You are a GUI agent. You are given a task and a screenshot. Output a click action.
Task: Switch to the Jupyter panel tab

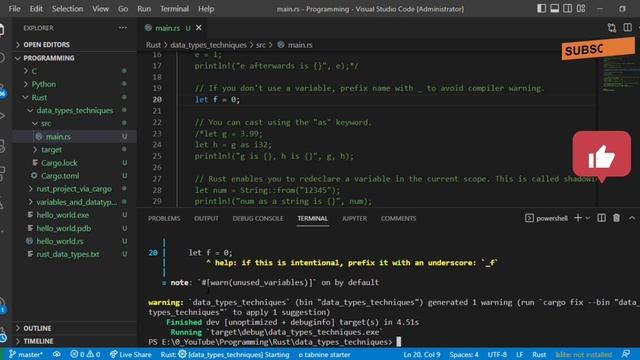pos(354,218)
